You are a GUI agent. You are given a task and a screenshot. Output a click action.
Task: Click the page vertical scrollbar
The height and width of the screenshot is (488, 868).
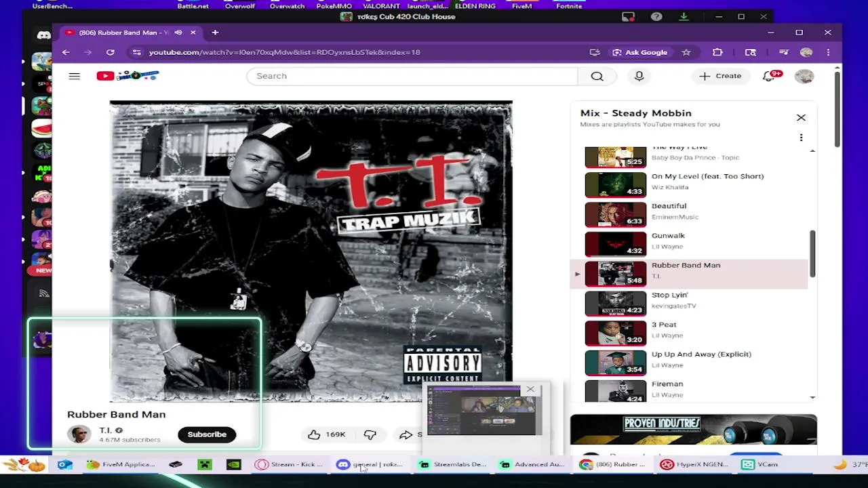click(838, 108)
